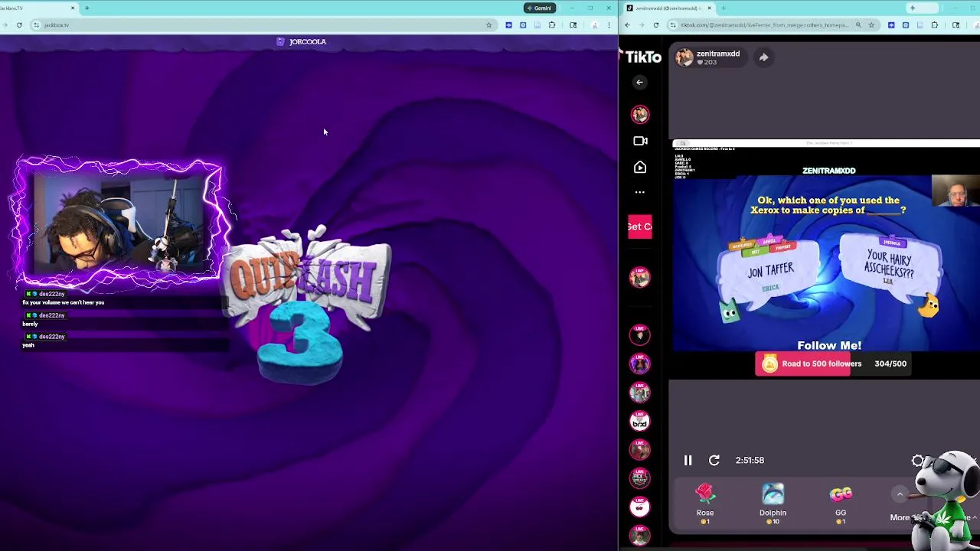Zoom icon in the TikTok address bar

[x=858, y=25]
